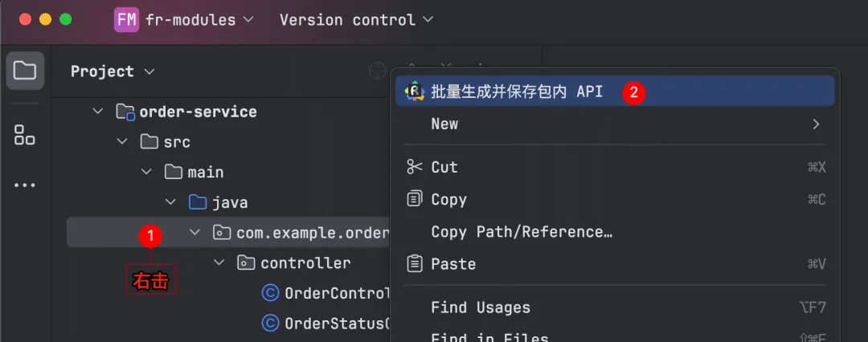
Task: Open the Project tool window folder icon
Action: tap(25, 71)
